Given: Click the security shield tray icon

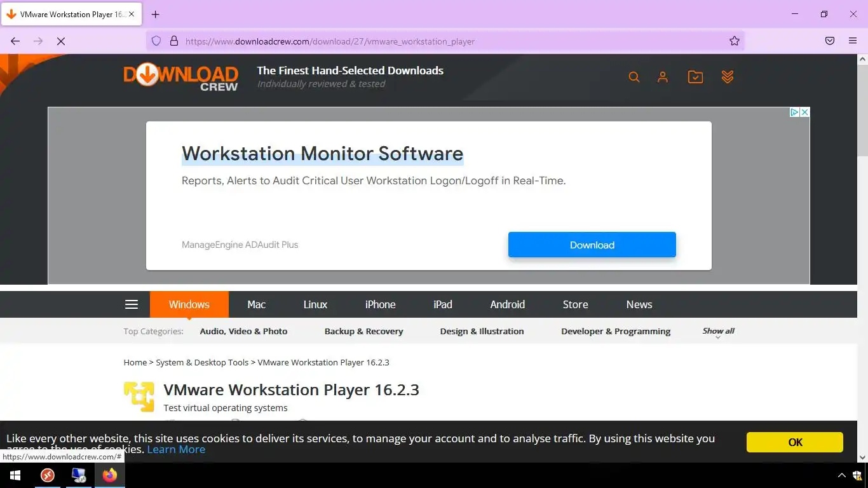Looking at the screenshot, I should click(x=857, y=475).
